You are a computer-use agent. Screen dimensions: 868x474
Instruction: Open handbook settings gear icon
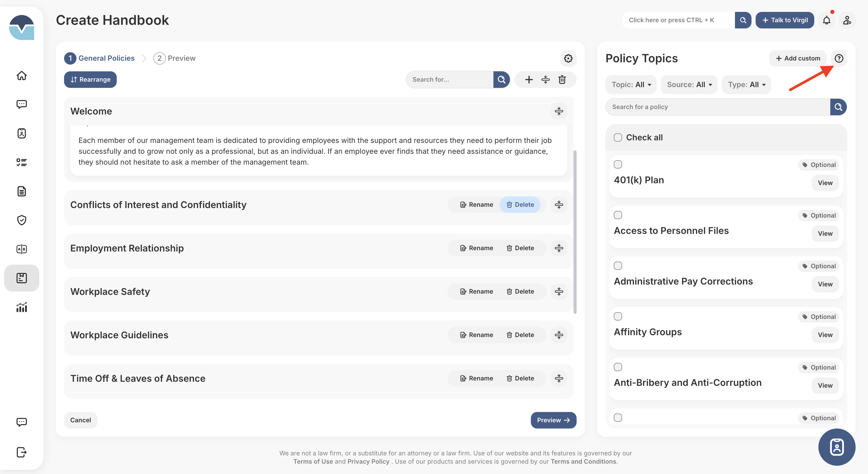[568, 58]
